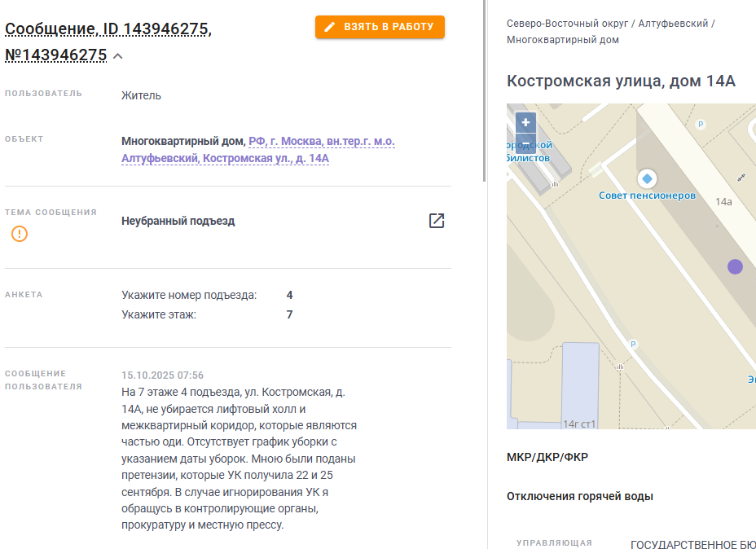Viewport: 756px width, 549px height.
Task: Collapse the message ID header chevron
Action: (x=118, y=56)
